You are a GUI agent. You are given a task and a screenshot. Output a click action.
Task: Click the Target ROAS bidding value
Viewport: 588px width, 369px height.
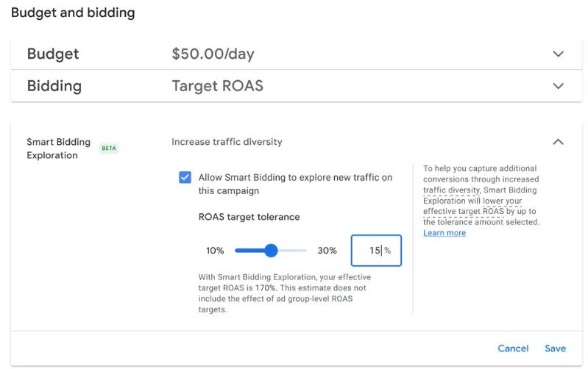[x=217, y=86]
